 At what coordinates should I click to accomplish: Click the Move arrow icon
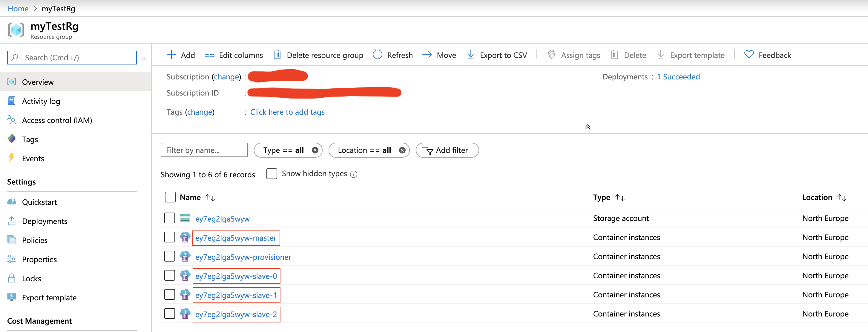pos(427,55)
